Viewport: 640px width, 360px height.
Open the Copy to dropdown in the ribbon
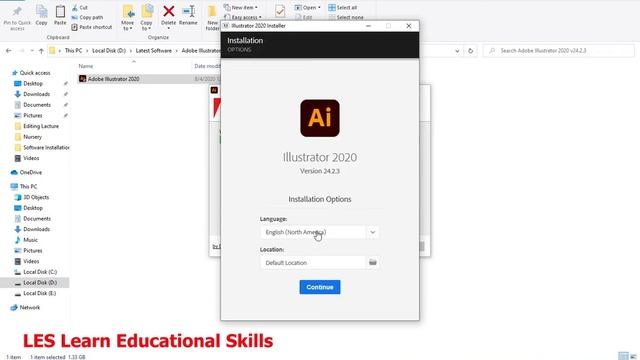click(x=146, y=18)
